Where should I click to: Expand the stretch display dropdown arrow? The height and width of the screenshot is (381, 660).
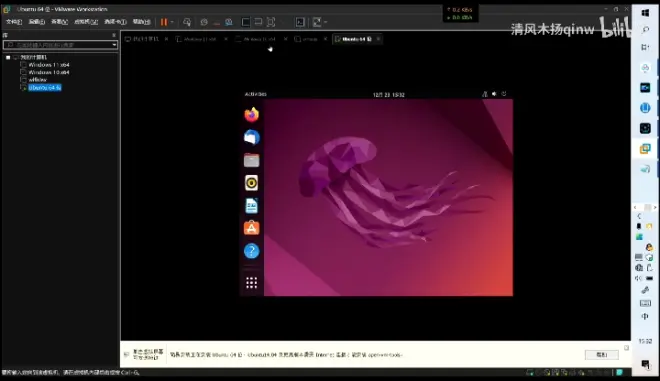click(x=325, y=22)
